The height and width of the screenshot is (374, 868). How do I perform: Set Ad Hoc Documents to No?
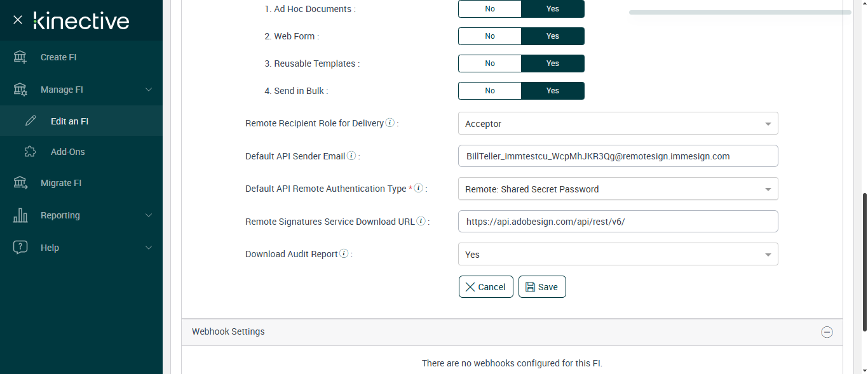pyautogui.click(x=490, y=9)
